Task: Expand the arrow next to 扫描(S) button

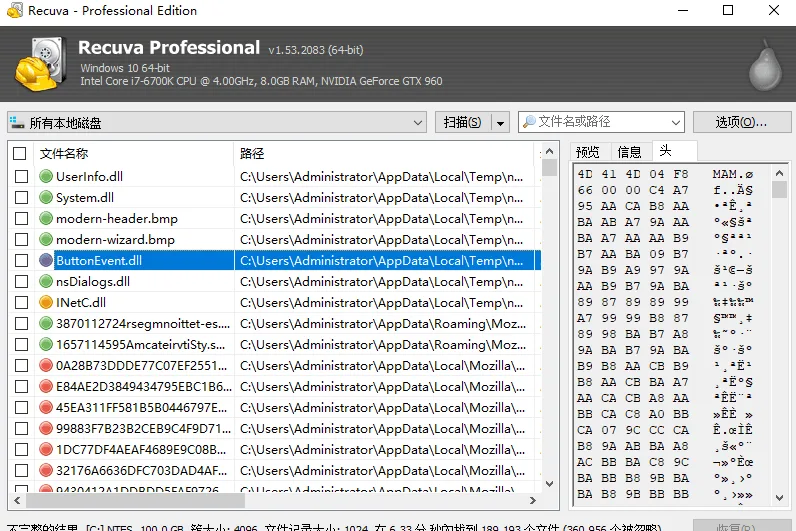Action: click(x=500, y=122)
